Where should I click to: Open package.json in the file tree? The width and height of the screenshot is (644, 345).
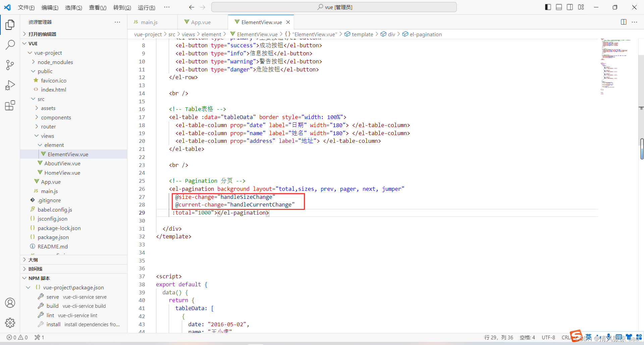click(53, 237)
